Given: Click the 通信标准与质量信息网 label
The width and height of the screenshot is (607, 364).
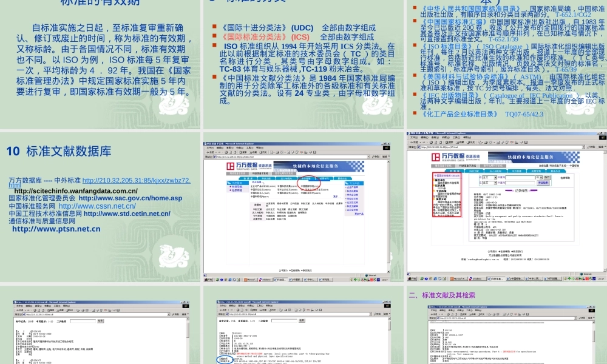Looking at the screenshot, I should click(x=42, y=221).
